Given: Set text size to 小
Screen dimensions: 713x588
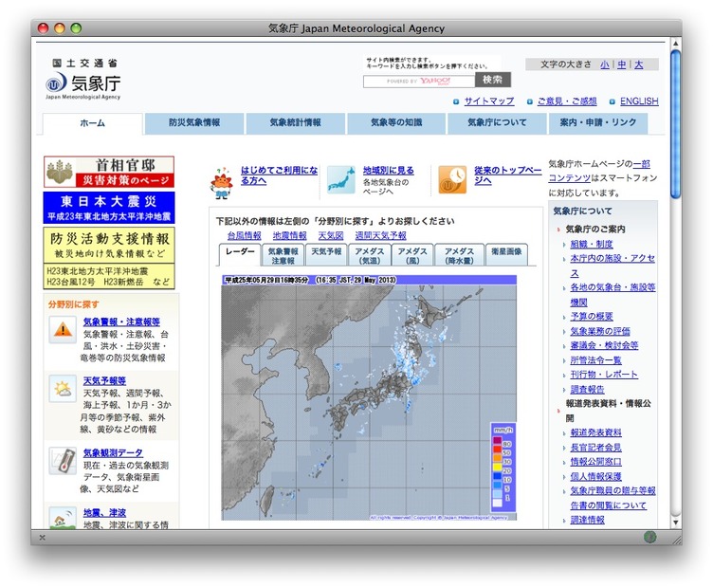Looking at the screenshot, I should tap(605, 64).
